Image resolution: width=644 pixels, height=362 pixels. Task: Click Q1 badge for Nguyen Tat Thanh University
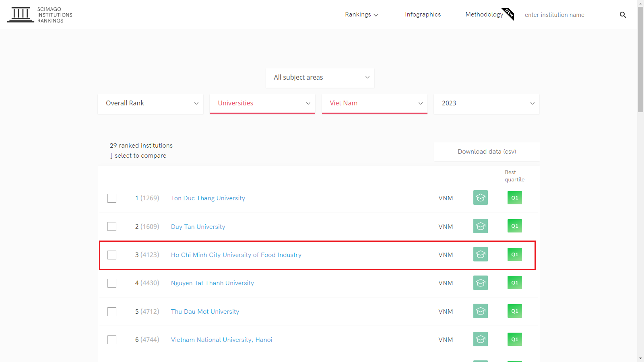pyautogui.click(x=515, y=283)
